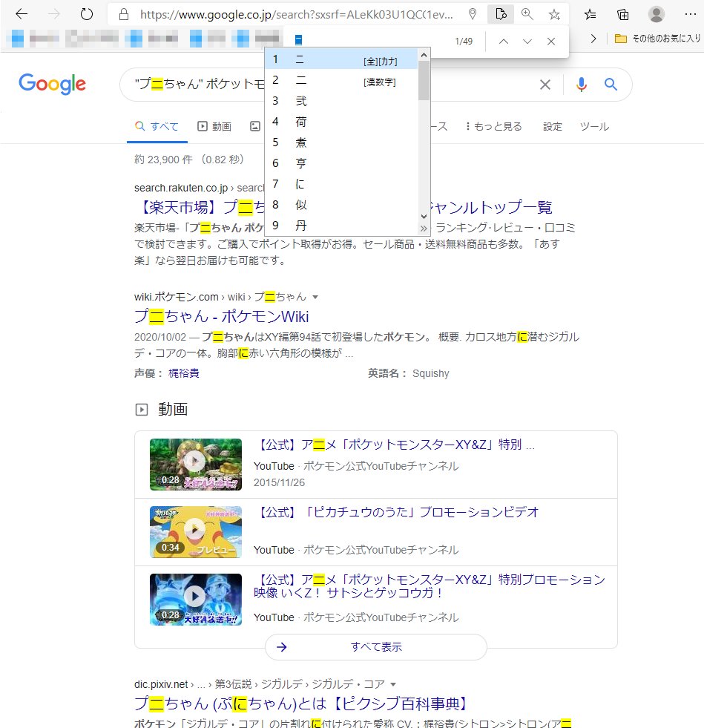The height and width of the screenshot is (728, 704).
Task: Submit search with blue magnifier icon
Action: [x=611, y=85]
